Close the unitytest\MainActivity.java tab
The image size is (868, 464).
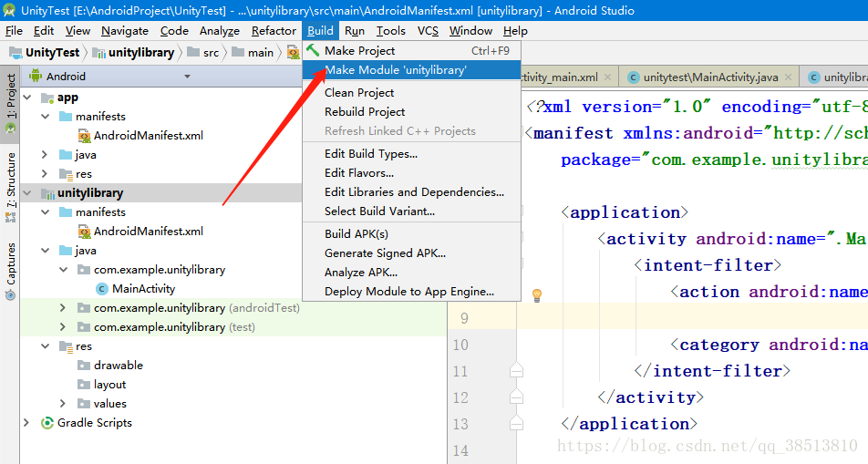789,77
